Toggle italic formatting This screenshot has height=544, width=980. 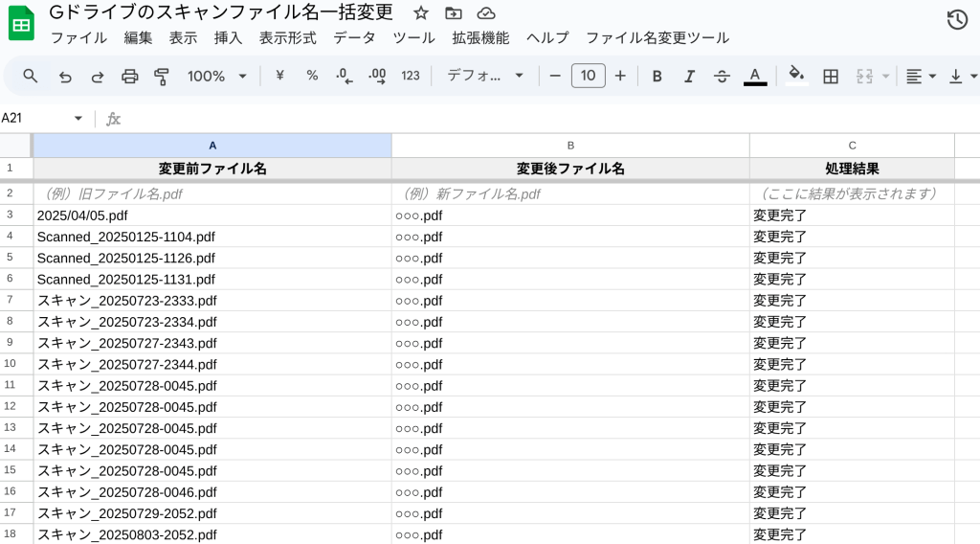pos(689,76)
